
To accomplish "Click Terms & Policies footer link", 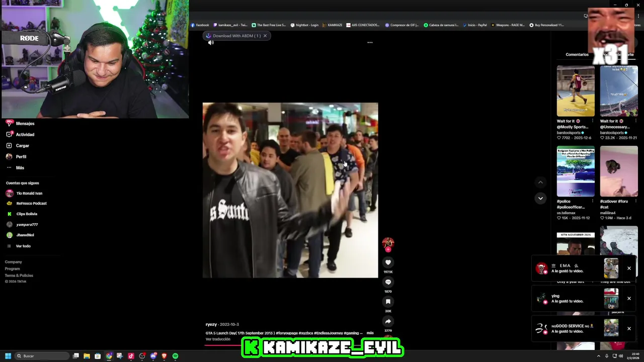I will pos(19,276).
